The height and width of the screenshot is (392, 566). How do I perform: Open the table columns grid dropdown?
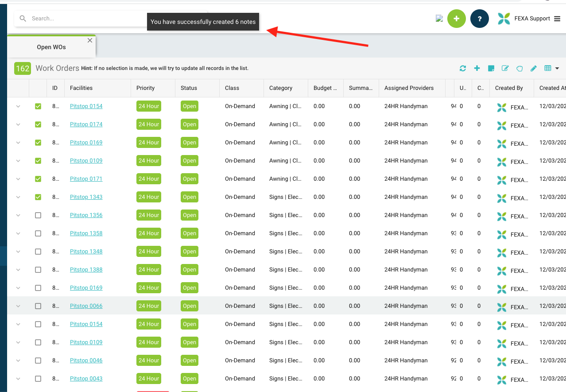pyautogui.click(x=551, y=68)
